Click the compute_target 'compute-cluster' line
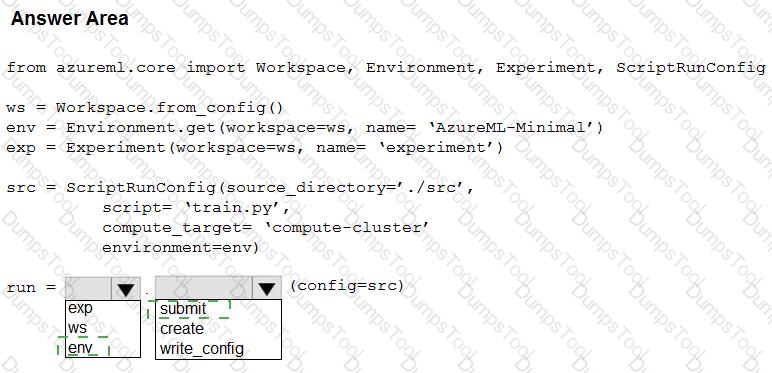 [x=266, y=228]
